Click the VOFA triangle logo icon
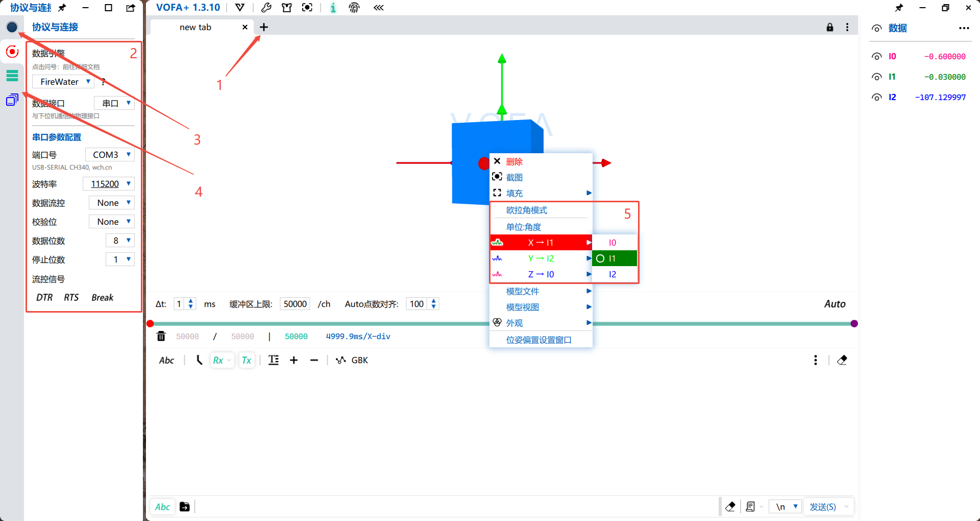This screenshot has height=521, width=980. 240,8
